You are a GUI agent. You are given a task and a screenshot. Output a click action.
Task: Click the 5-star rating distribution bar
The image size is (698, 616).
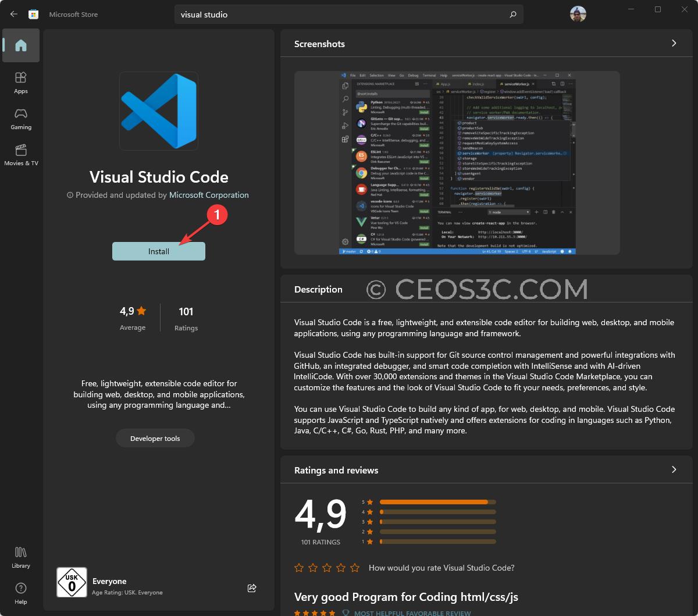[x=438, y=502]
